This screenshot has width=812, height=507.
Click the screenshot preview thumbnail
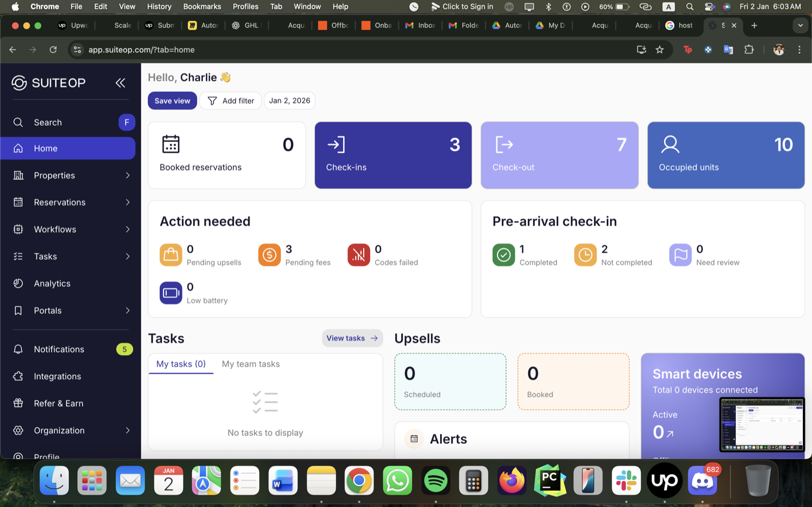(762, 425)
